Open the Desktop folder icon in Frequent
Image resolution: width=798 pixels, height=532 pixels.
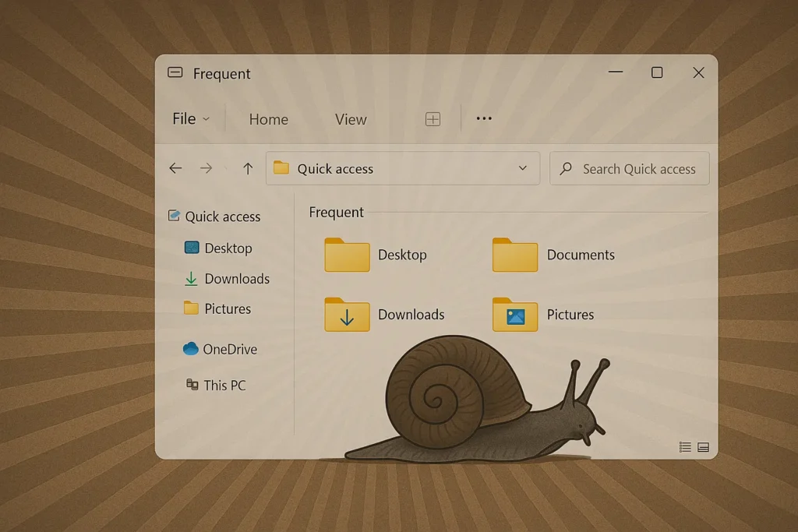click(x=347, y=255)
